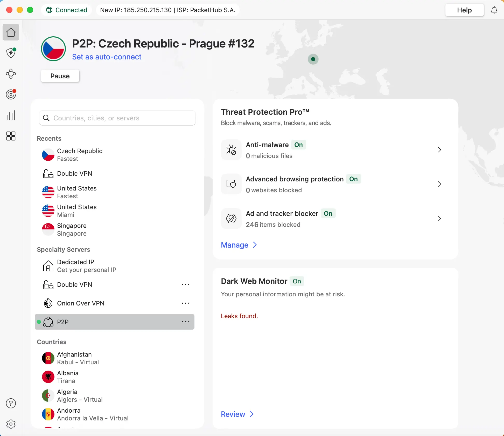Disable Advanced browsing protection
The height and width of the screenshot is (436, 504).
354,179
